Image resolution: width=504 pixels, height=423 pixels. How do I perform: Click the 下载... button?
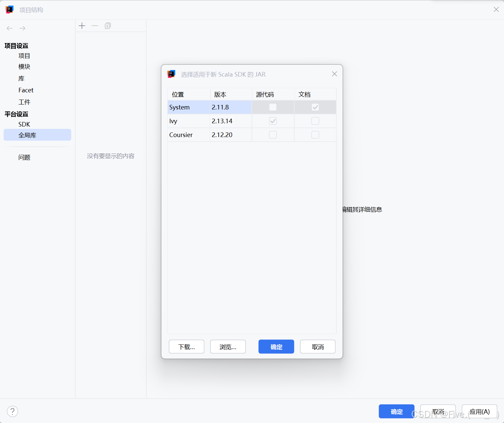pos(186,347)
